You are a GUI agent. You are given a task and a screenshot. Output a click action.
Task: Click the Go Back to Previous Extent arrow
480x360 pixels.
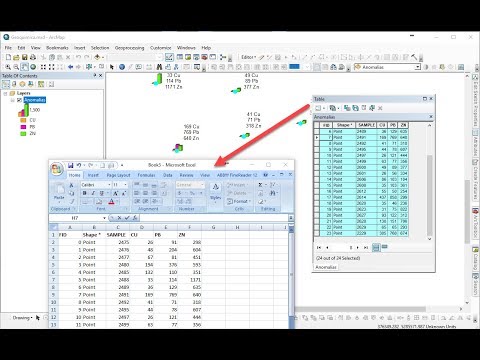click(70, 67)
